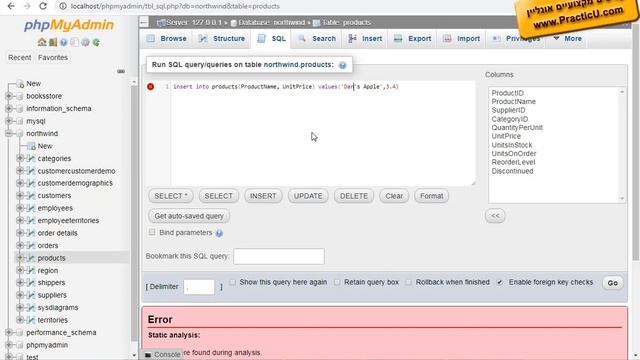Click the Bind parameters help icon
The image size is (640, 360).
tap(219, 233)
